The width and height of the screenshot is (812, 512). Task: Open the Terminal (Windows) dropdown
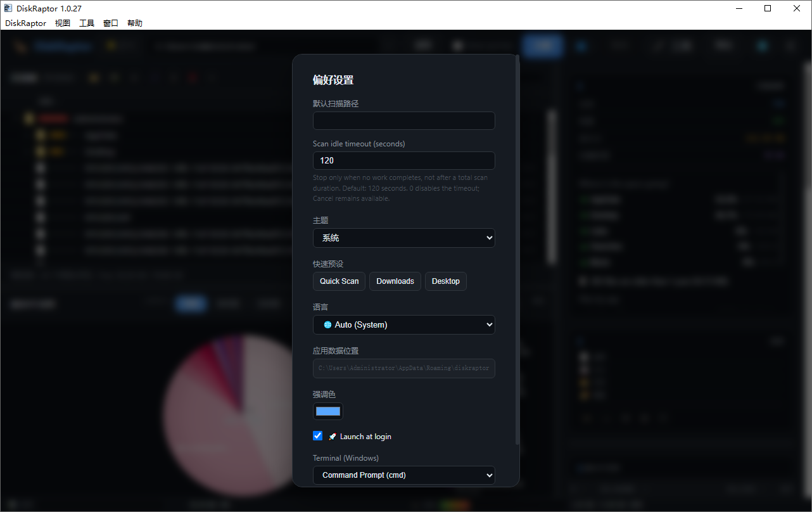(x=404, y=475)
